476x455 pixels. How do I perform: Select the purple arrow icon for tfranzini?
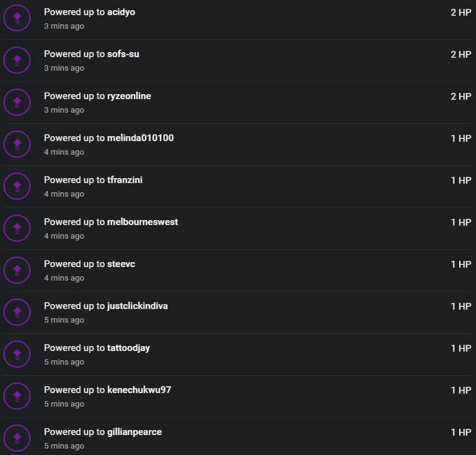pyautogui.click(x=17, y=186)
